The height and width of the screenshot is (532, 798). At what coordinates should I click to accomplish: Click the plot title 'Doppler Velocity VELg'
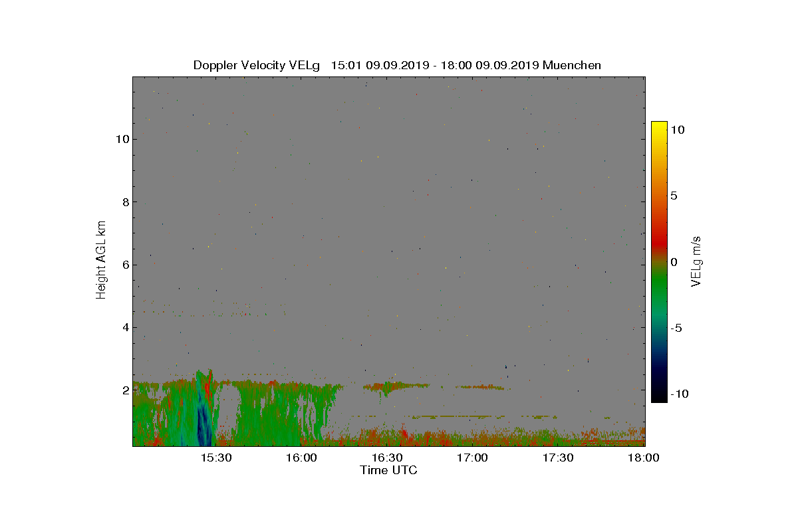click(x=257, y=65)
